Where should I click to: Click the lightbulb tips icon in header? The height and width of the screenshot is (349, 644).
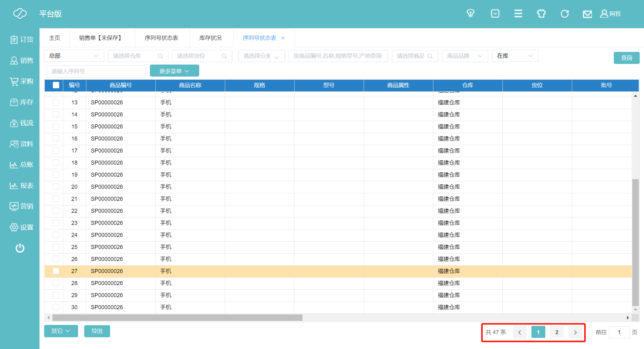click(x=470, y=14)
